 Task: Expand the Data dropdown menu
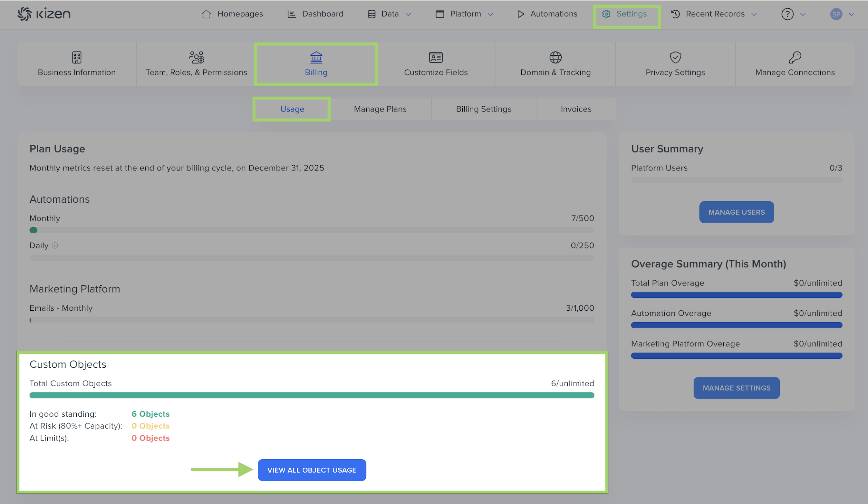[390, 14]
